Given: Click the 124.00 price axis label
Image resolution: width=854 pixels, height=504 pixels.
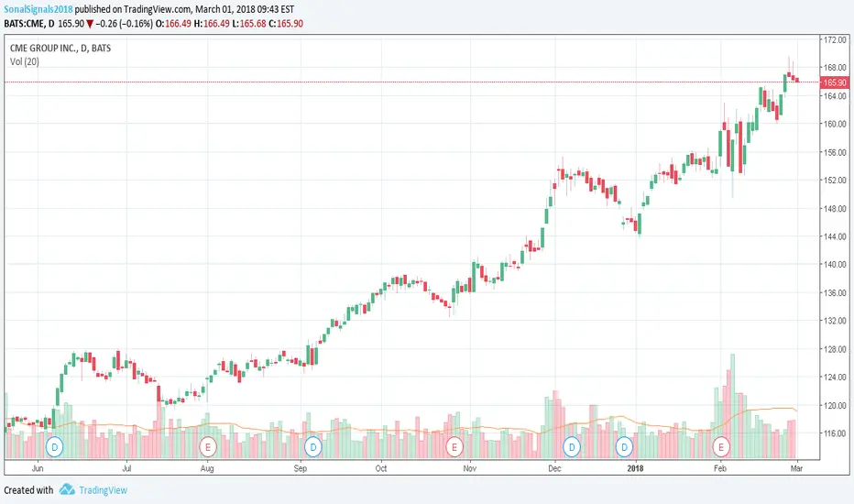Looking at the screenshot, I should coord(836,377).
